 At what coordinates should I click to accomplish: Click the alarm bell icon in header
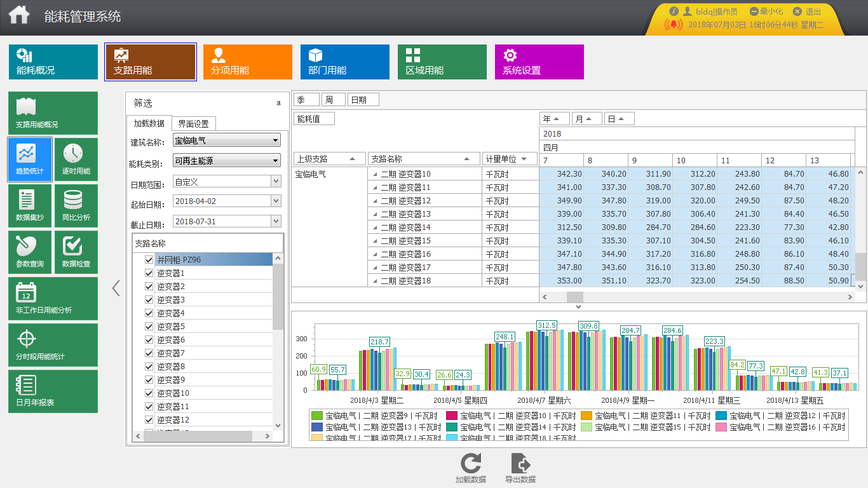[674, 24]
